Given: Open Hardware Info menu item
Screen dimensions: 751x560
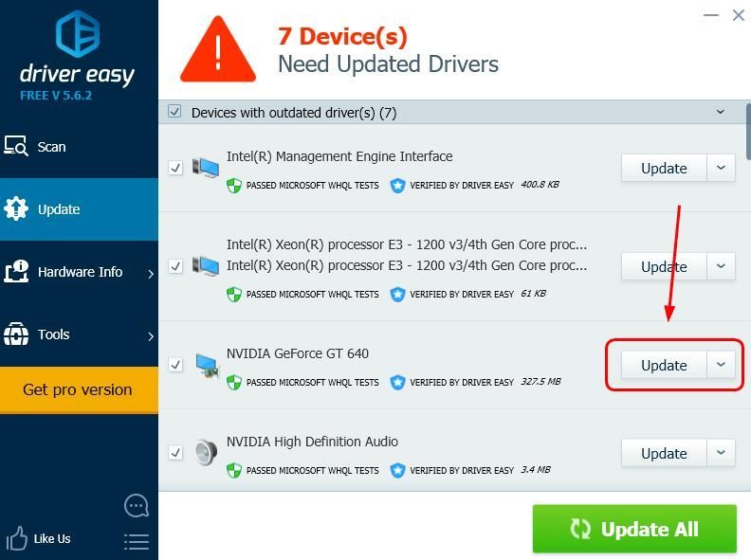Looking at the screenshot, I should click(x=79, y=272).
